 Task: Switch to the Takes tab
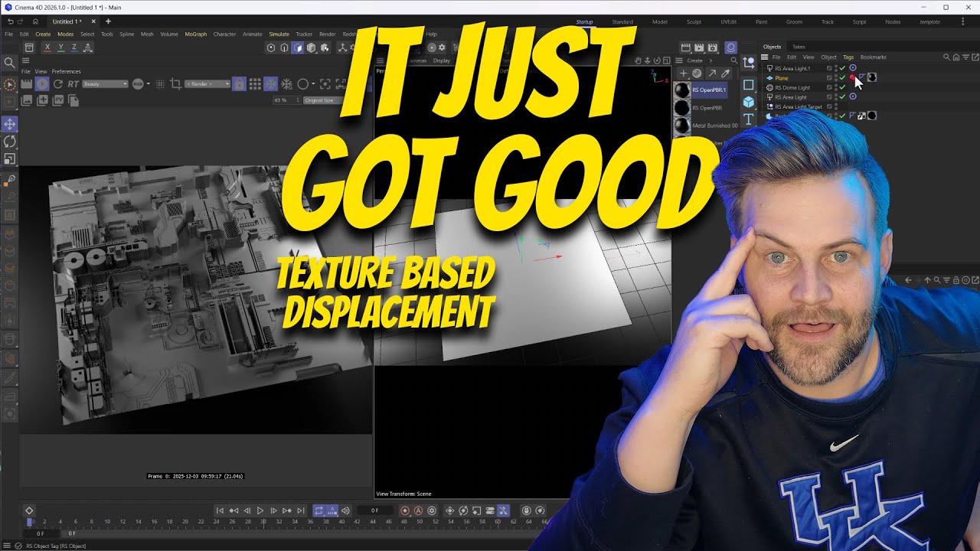[x=799, y=47]
